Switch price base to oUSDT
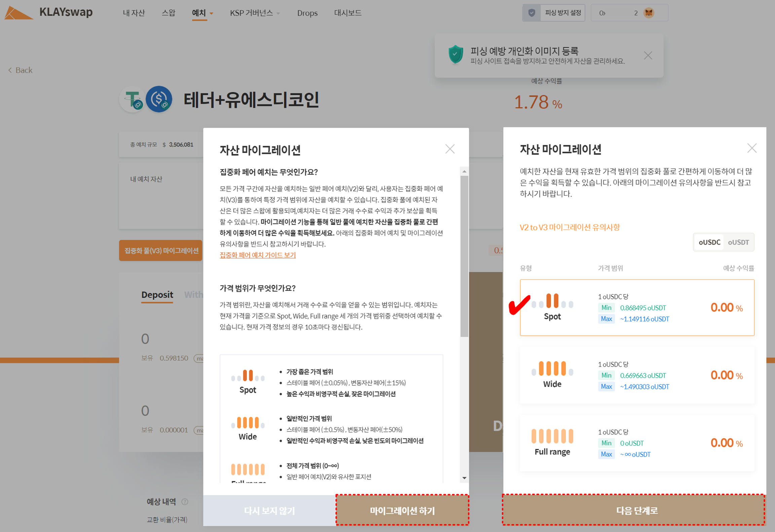Screen dimensions: 775x532 tap(738, 242)
